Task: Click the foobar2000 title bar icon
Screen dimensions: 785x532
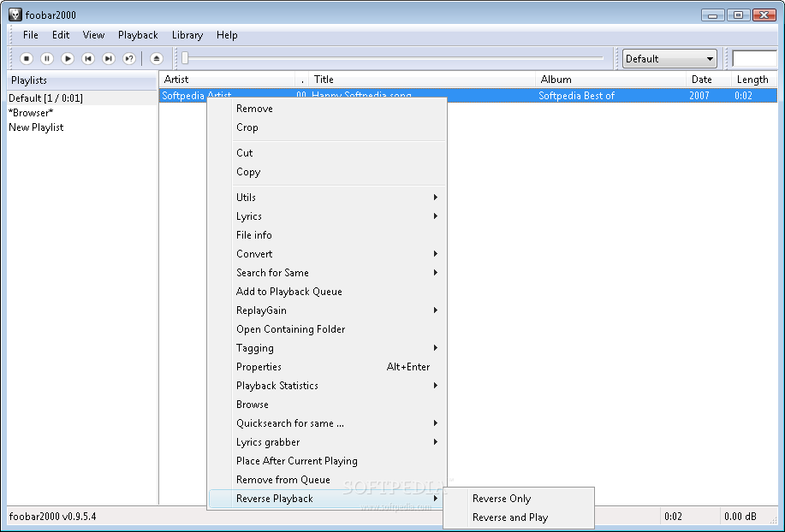Action: point(15,15)
